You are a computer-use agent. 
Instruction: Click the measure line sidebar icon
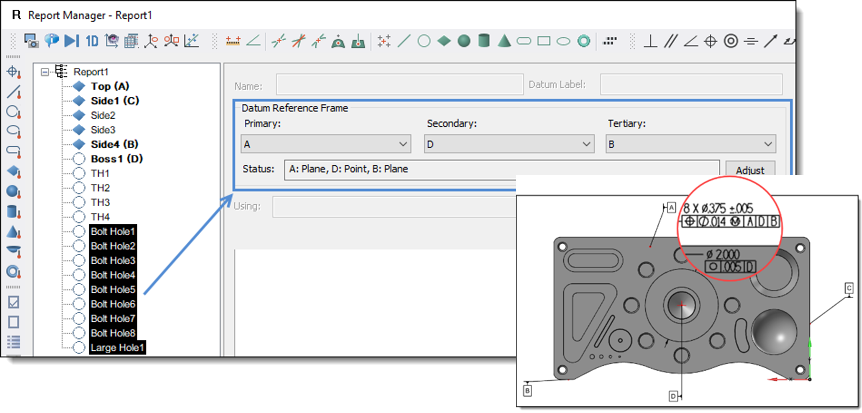(x=14, y=92)
